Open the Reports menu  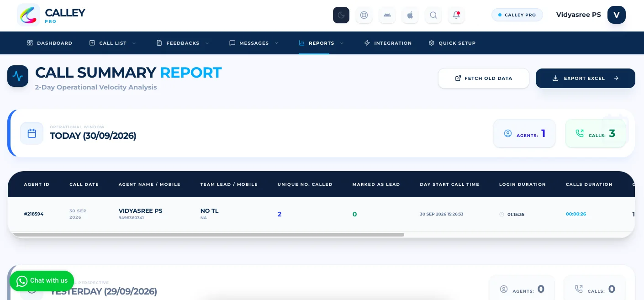[321, 43]
